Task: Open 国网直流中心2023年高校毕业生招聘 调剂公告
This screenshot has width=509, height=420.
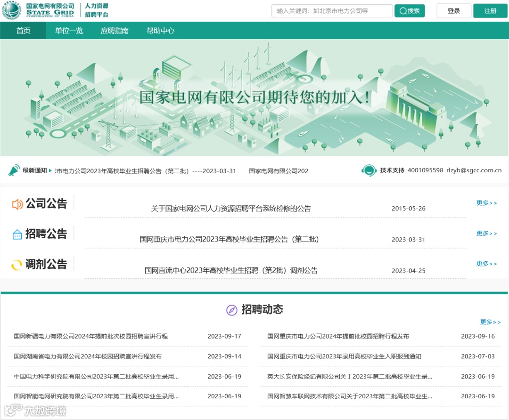Action: (x=231, y=270)
